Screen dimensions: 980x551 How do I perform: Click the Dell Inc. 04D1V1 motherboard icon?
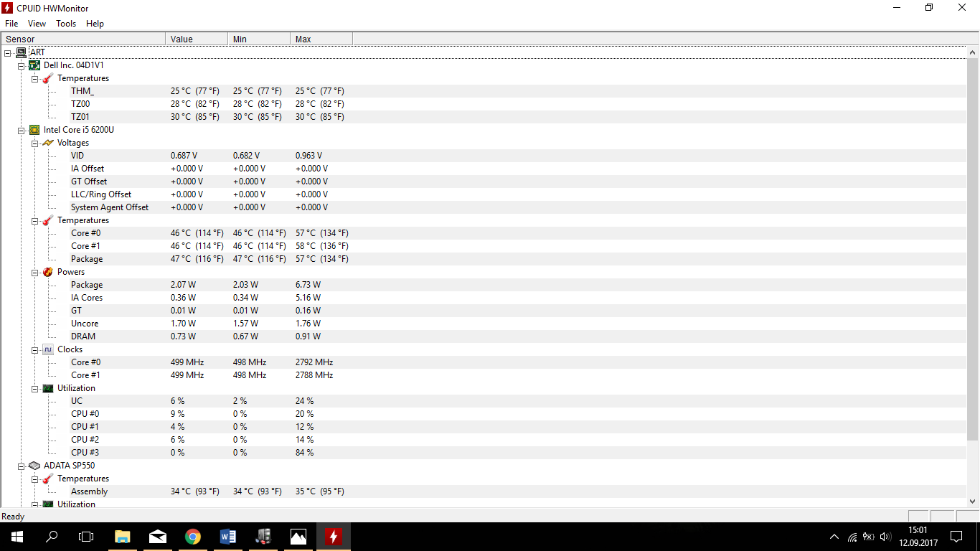(x=34, y=65)
